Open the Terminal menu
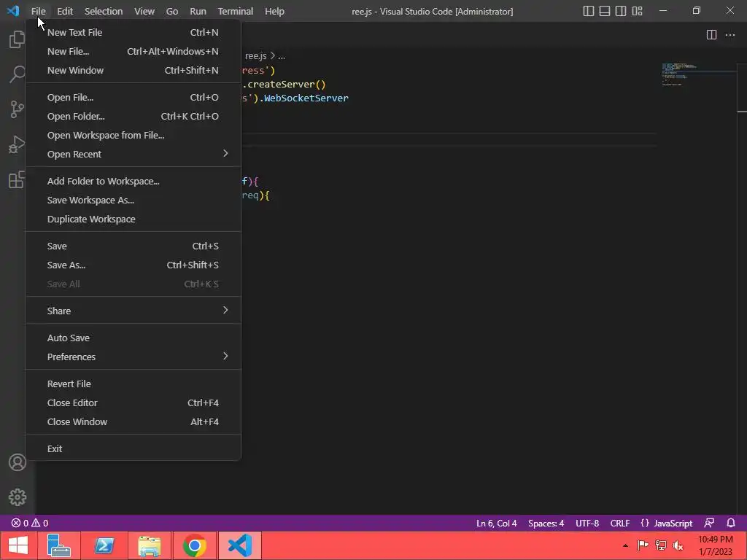The height and width of the screenshot is (560, 747). tap(236, 11)
